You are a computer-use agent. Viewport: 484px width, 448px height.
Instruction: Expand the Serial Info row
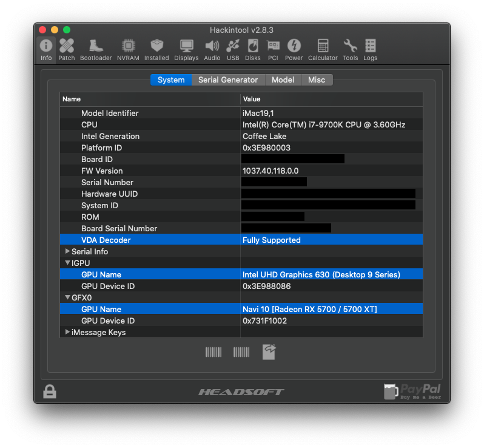pos(67,251)
